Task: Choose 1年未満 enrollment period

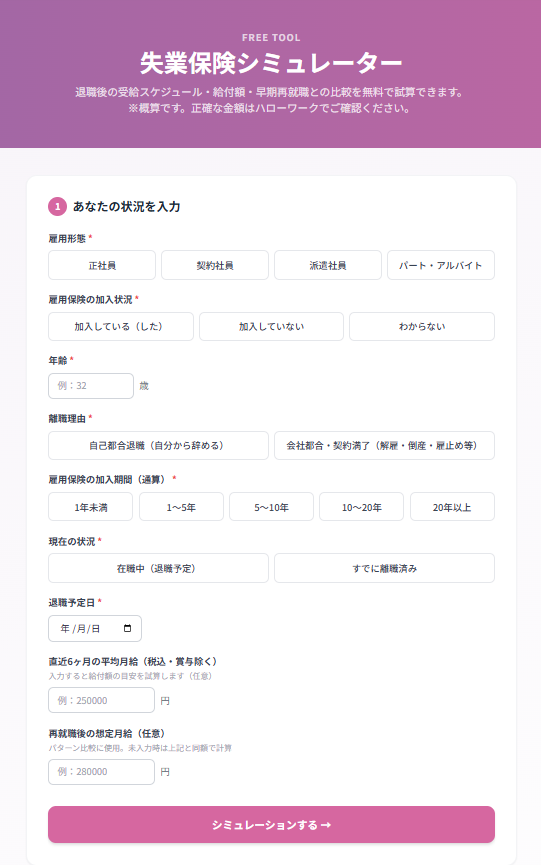Action: [x=90, y=507]
